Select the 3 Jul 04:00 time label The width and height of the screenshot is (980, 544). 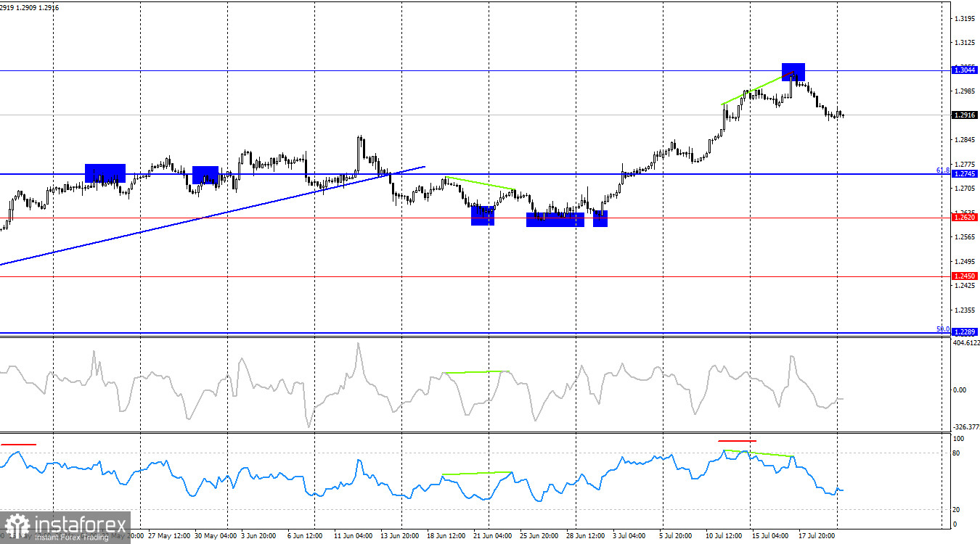coord(629,536)
